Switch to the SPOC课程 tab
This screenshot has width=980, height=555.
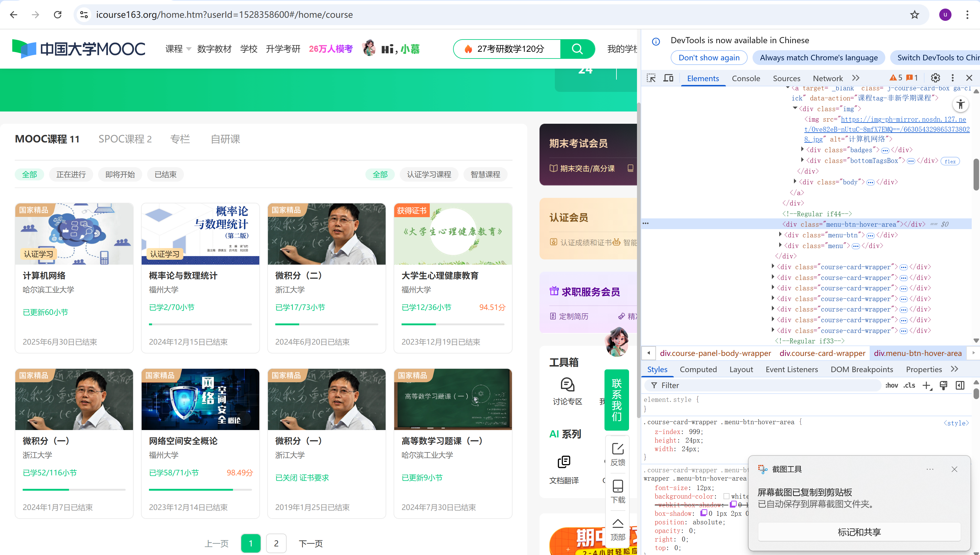tap(125, 139)
